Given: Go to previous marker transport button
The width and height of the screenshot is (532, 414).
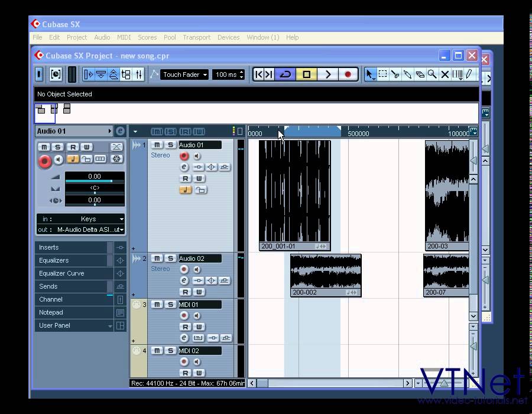Looking at the screenshot, I should [x=258, y=75].
